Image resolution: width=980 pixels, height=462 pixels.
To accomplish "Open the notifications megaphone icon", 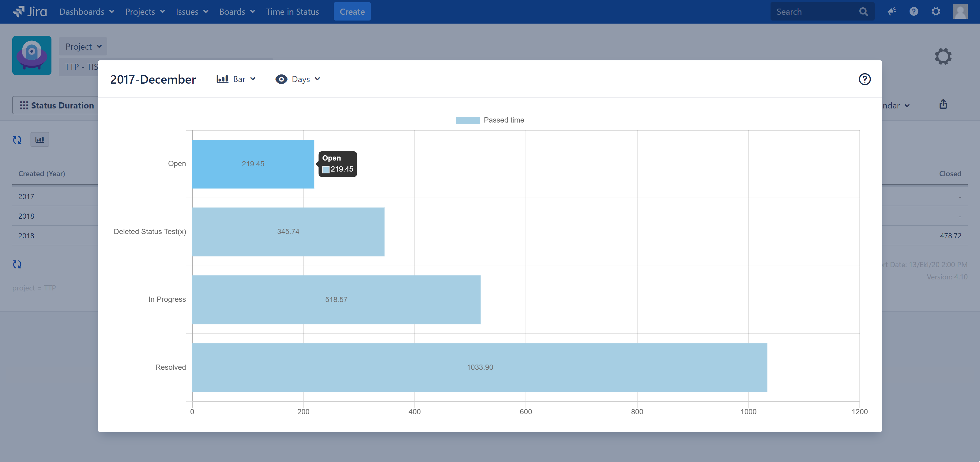I will pyautogui.click(x=891, y=11).
